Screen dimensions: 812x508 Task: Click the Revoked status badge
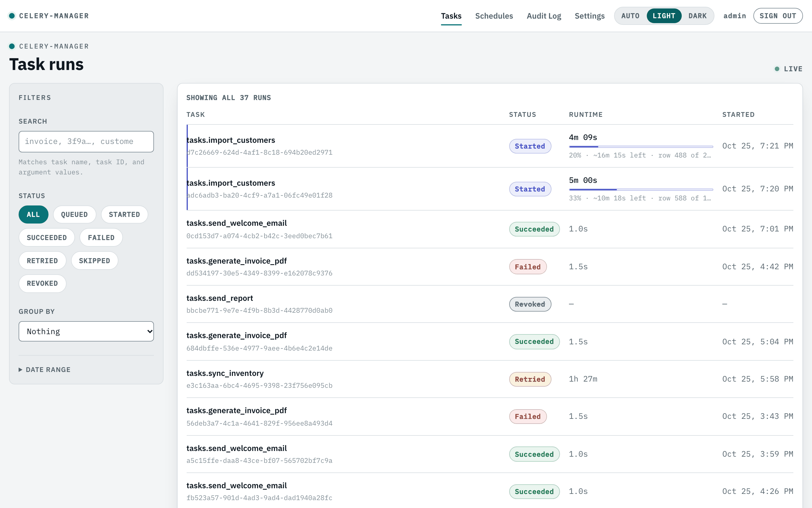[530, 304]
